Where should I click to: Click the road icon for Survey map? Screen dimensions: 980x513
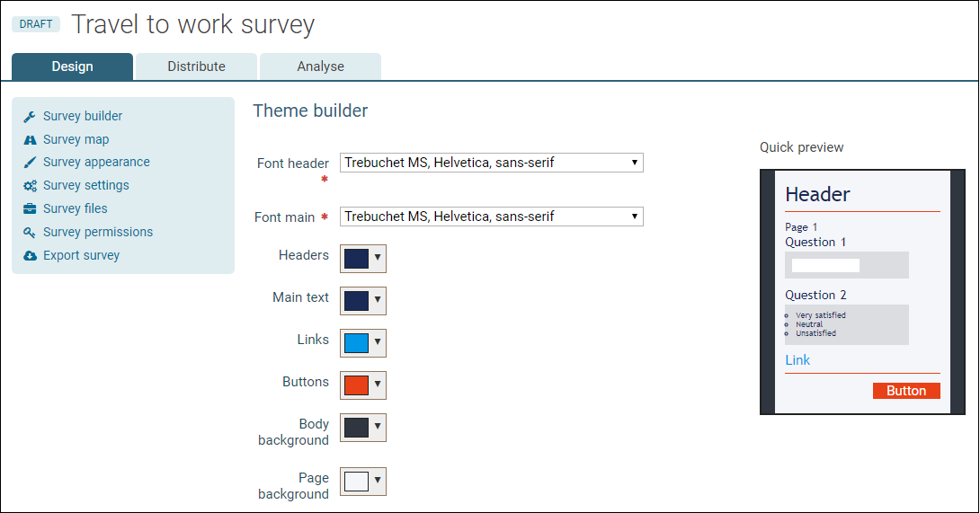(30, 140)
